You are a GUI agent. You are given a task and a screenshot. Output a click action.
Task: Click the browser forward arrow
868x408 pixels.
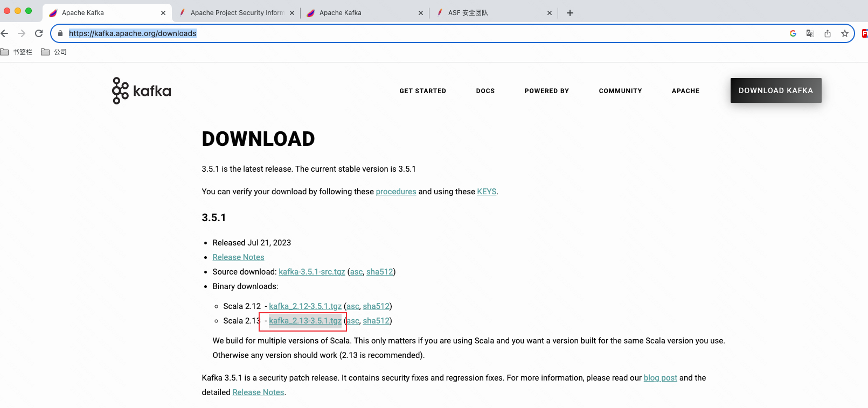point(22,33)
